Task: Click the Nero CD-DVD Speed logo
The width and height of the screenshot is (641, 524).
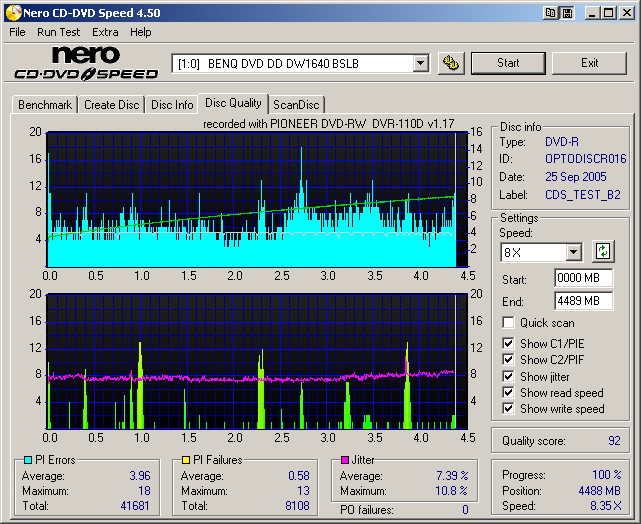Action: click(x=85, y=63)
